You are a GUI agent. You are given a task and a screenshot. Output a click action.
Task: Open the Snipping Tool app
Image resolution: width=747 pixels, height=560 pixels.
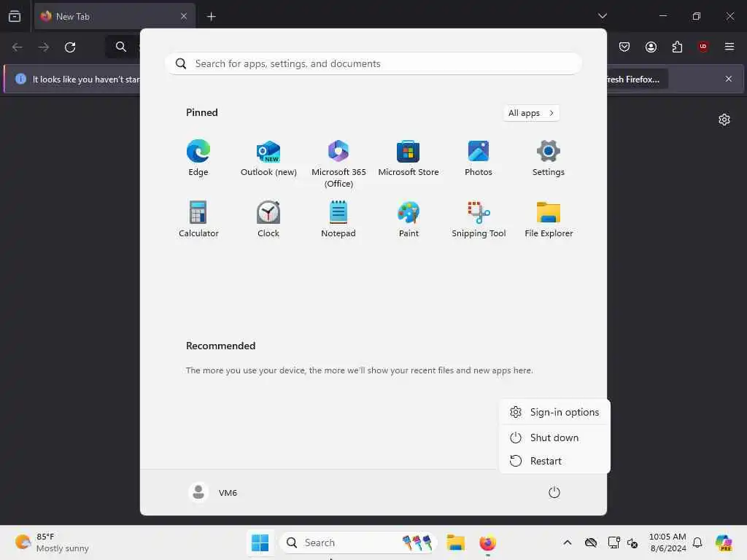(x=479, y=219)
